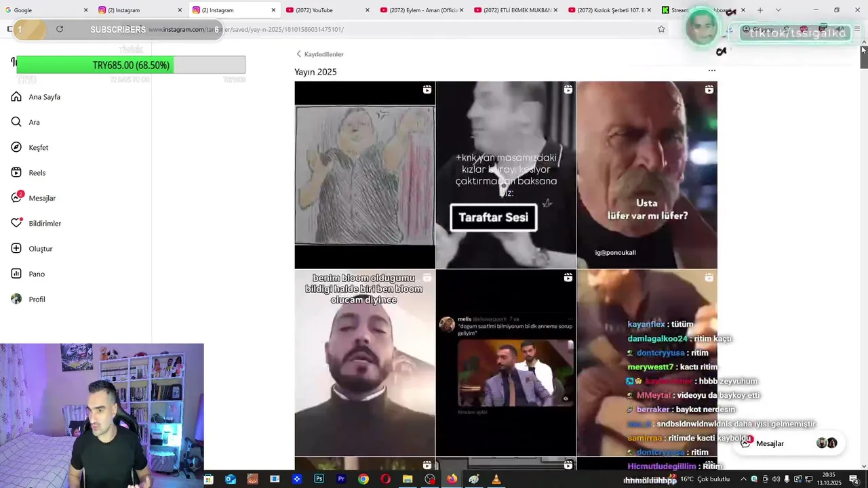Image resolution: width=868 pixels, height=488 pixels.
Task: Open Firefox from taskbar
Action: pyautogui.click(x=452, y=479)
